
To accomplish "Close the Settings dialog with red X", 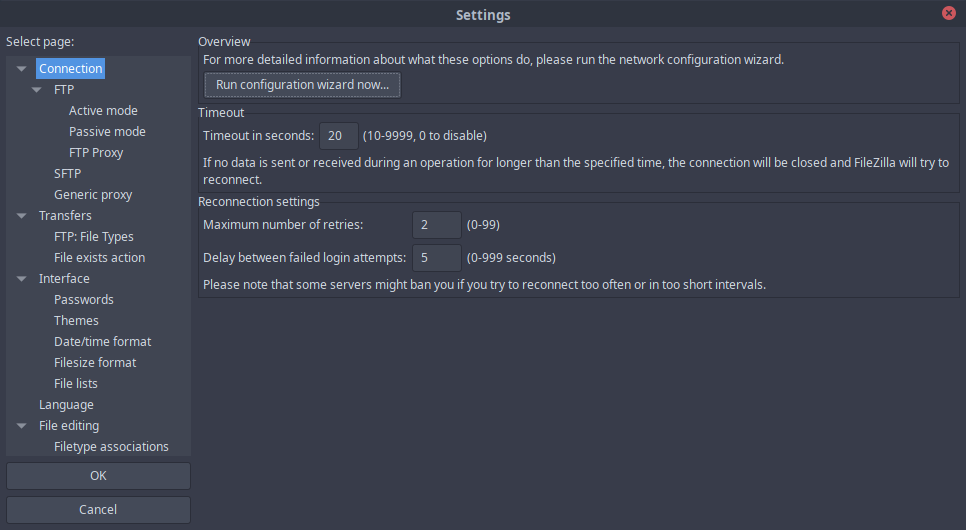I will pos(949,13).
